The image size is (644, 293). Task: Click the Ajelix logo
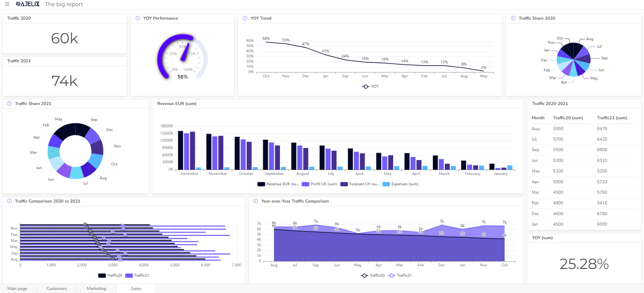click(x=28, y=4)
